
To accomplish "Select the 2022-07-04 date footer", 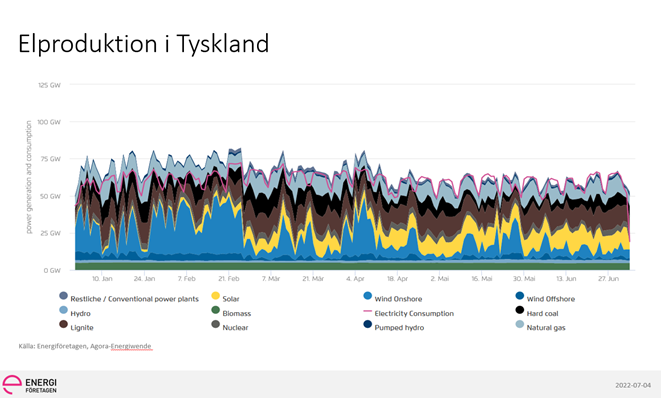I will click(633, 385).
